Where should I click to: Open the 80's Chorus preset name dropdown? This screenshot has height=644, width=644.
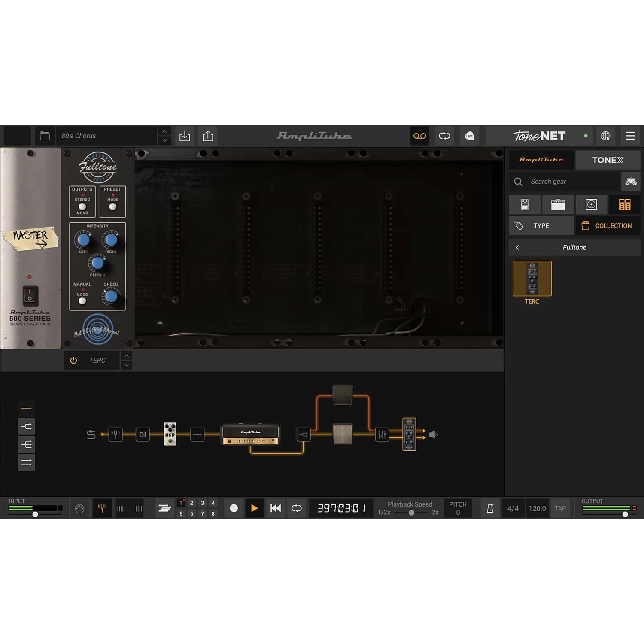(107, 136)
